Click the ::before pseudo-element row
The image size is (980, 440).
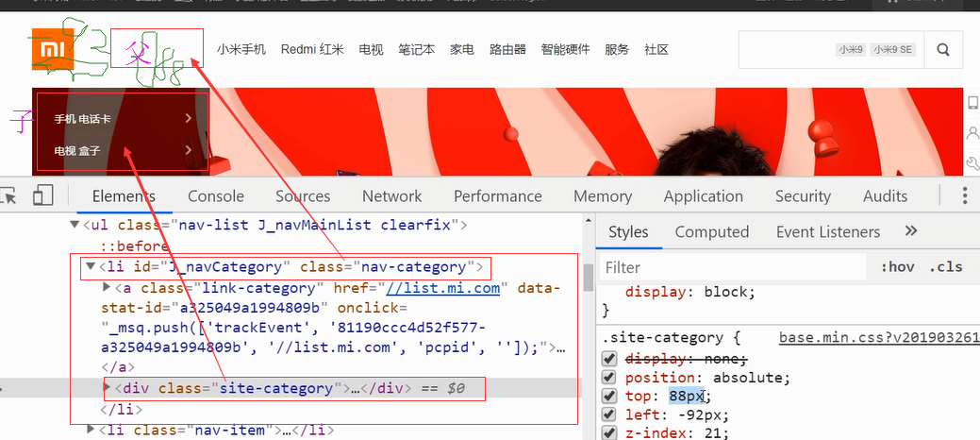[x=135, y=245]
